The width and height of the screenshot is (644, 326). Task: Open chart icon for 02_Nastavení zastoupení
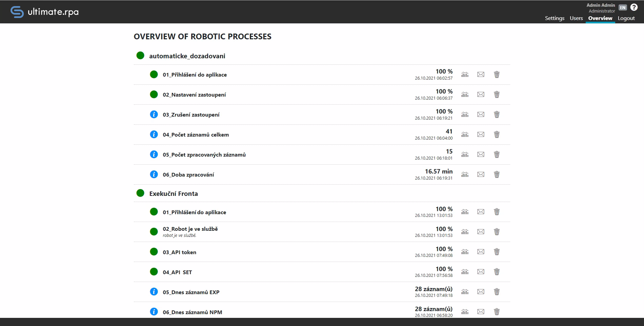[x=465, y=95]
